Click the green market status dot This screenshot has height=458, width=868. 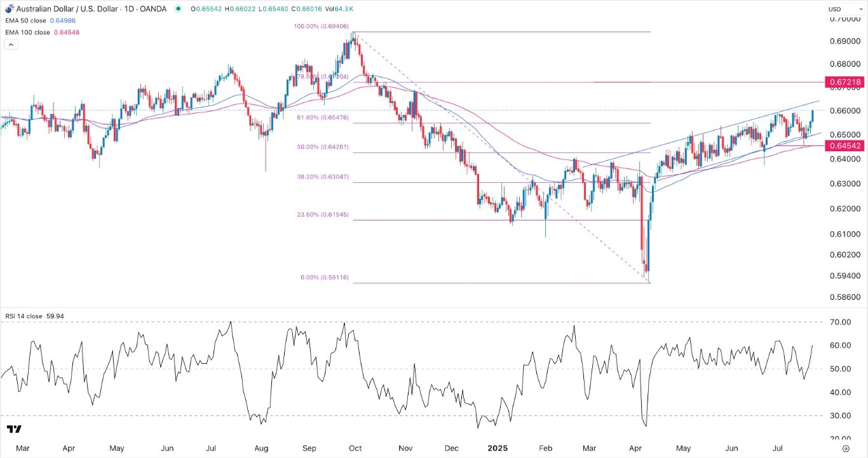[177, 9]
